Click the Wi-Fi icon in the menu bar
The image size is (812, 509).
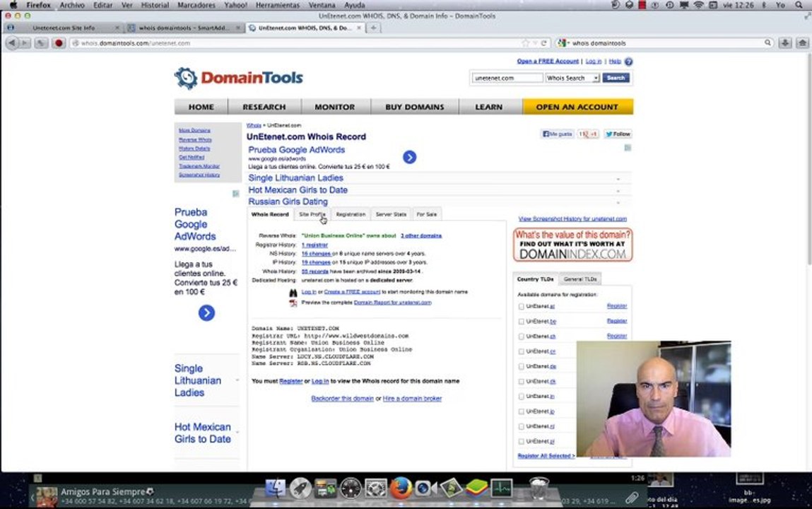coord(699,5)
